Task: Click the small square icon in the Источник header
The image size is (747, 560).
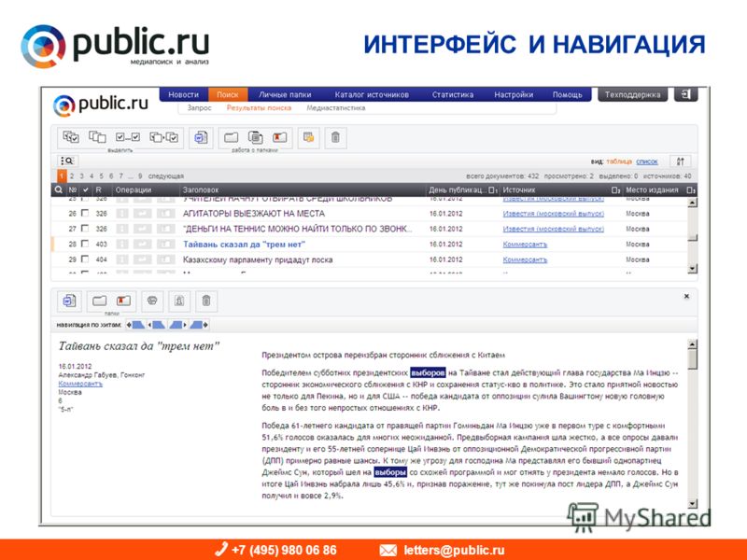Action: 616,190
